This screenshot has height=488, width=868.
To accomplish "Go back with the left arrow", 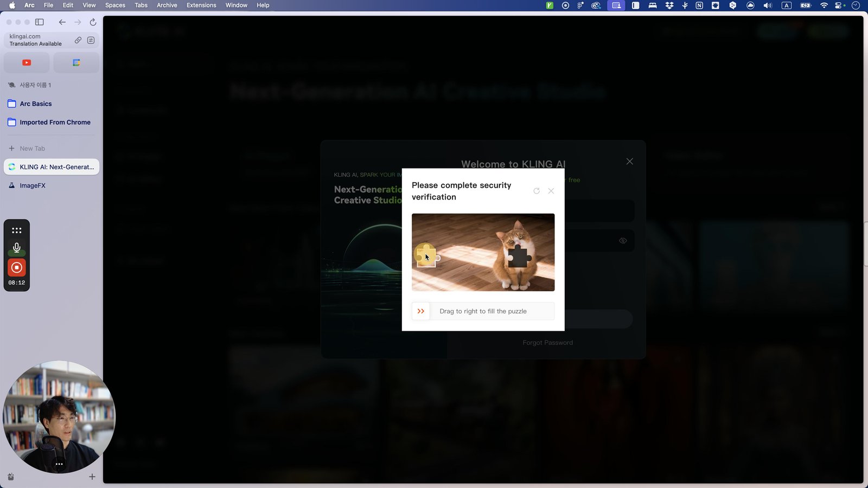I will pos(62,22).
